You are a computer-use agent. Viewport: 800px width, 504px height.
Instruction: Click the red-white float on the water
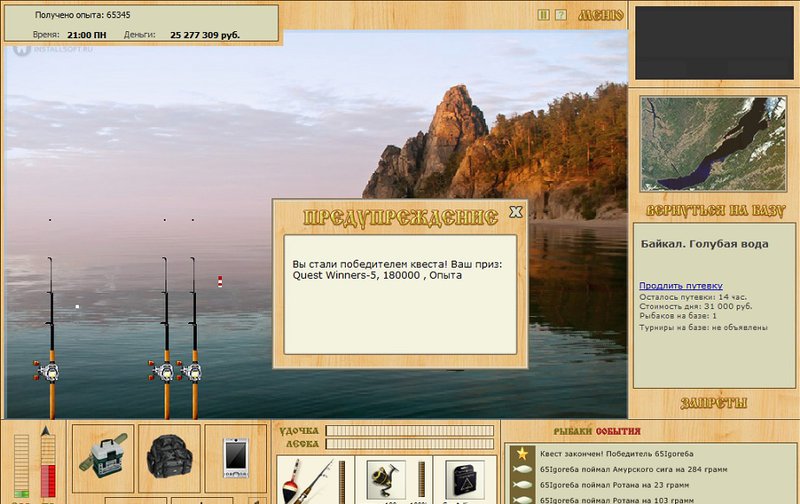220,281
